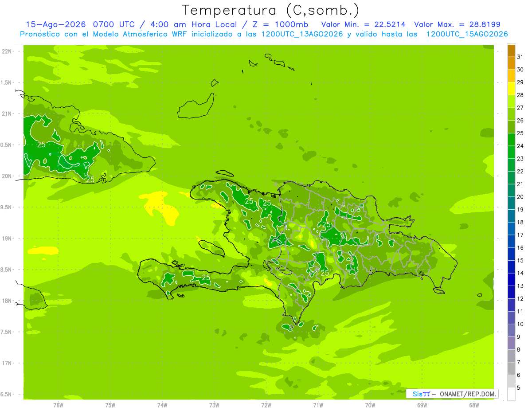Click the '0700 UTC' time text
This screenshot has width=532, height=411.
(x=116, y=24)
